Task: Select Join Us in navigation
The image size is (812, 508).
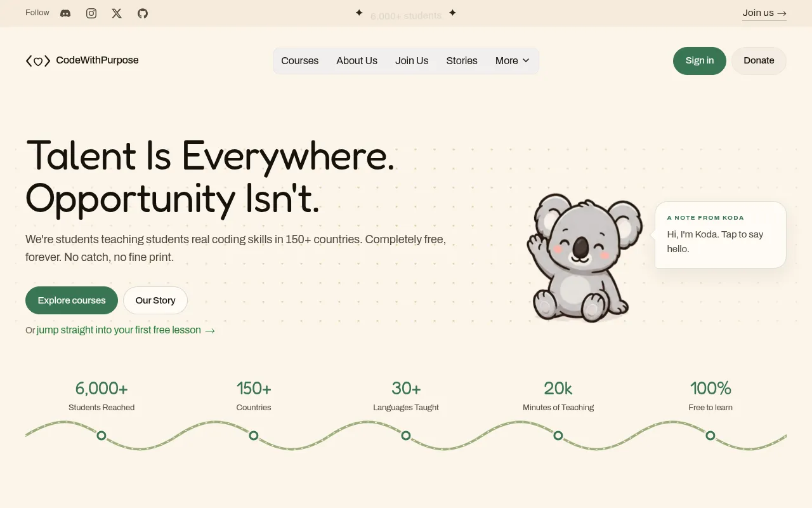Action: point(412,61)
